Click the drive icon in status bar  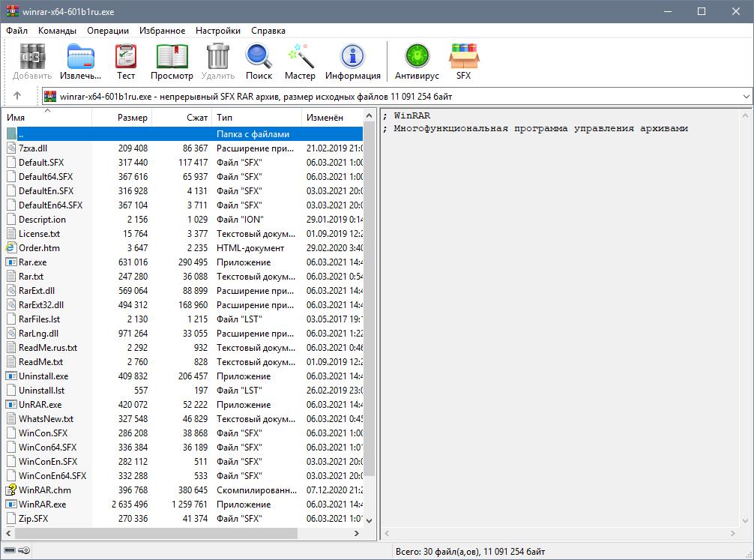tap(9, 552)
